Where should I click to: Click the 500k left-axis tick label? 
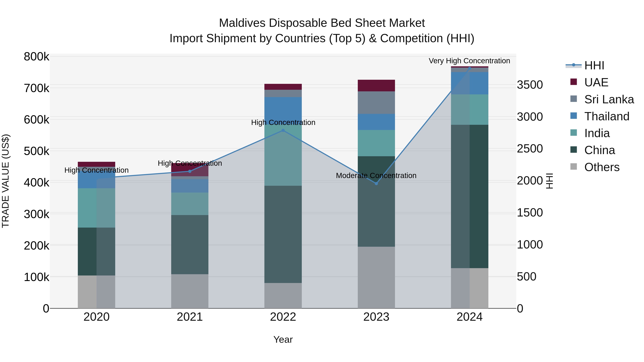pos(36,151)
